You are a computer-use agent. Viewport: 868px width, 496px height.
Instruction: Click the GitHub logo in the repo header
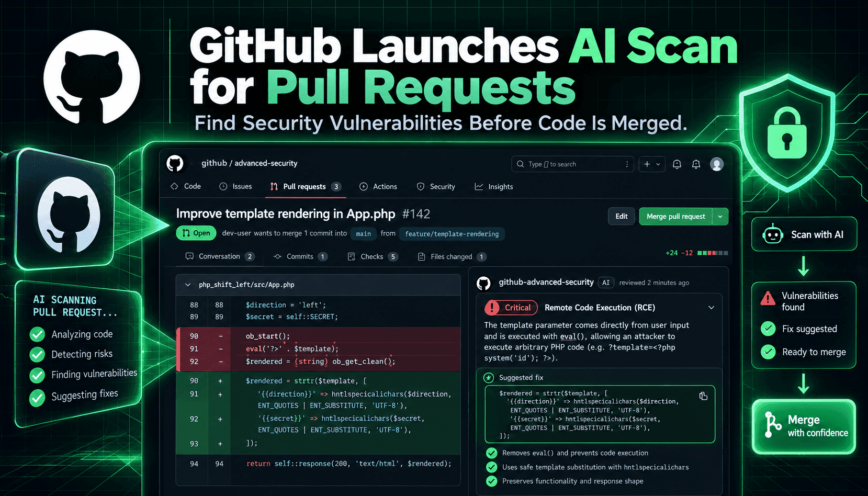click(175, 163)
